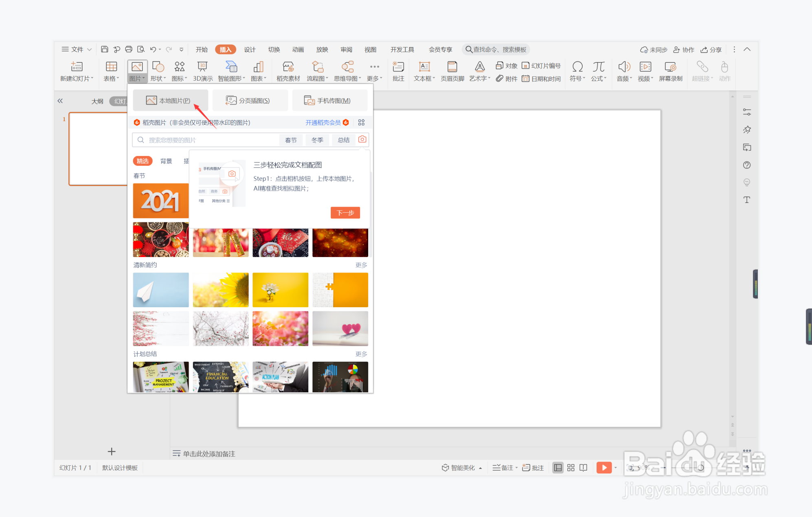Switch to the 设计 ribbon tab

tap(250, 49)
